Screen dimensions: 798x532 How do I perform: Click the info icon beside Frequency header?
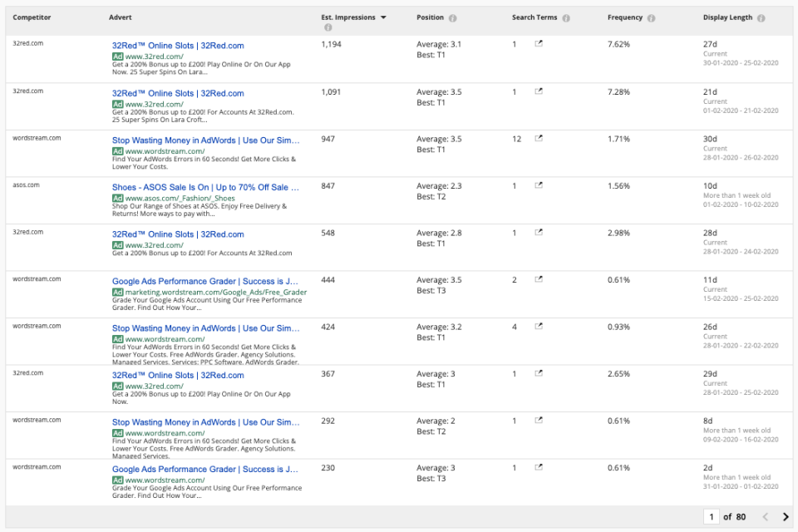click(x=651, y=18)
